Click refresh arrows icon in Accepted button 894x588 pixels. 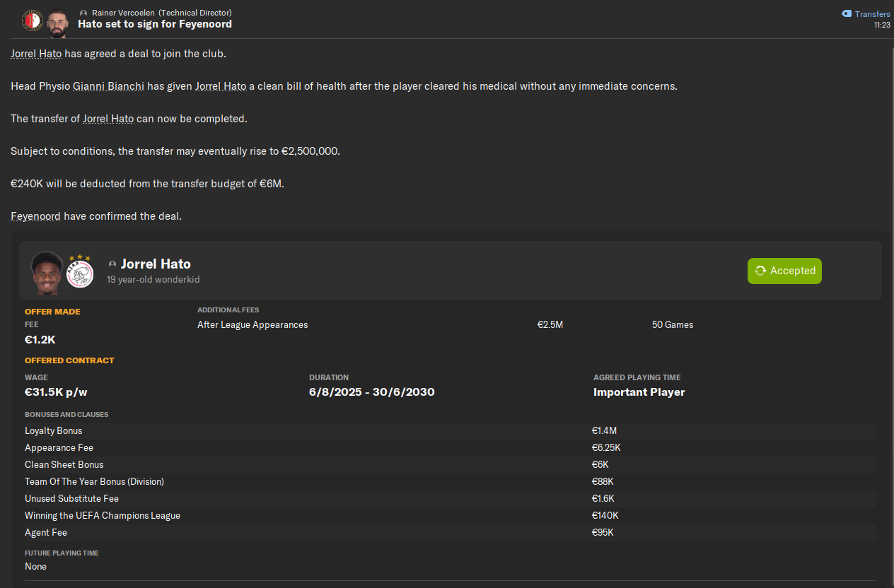(761, 271)
